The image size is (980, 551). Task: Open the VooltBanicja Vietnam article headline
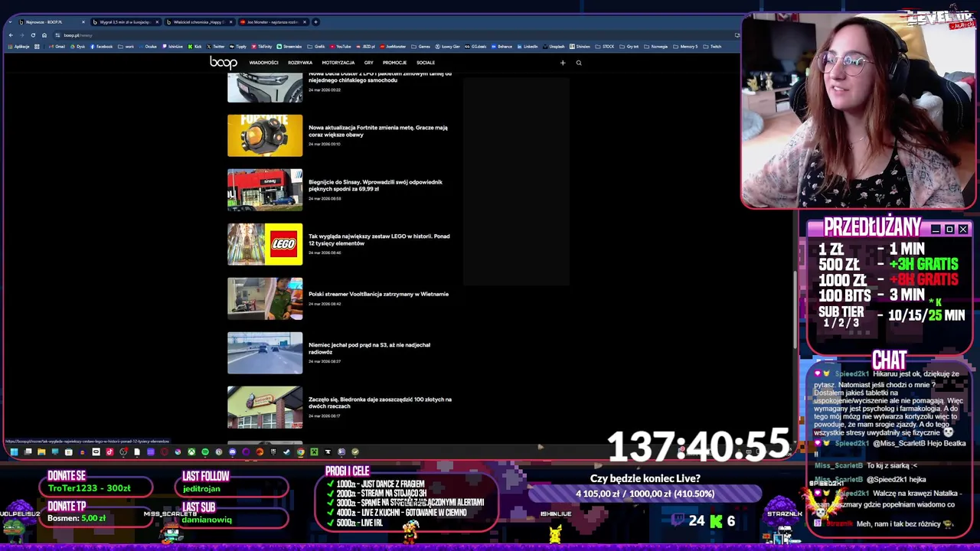click(378, 294)
